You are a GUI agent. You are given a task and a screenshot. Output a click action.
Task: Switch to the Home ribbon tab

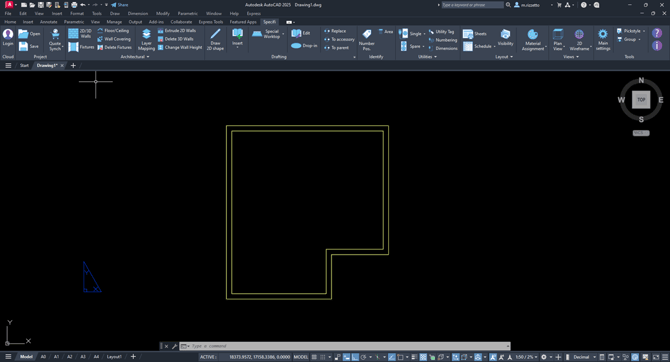coord(10,22)
